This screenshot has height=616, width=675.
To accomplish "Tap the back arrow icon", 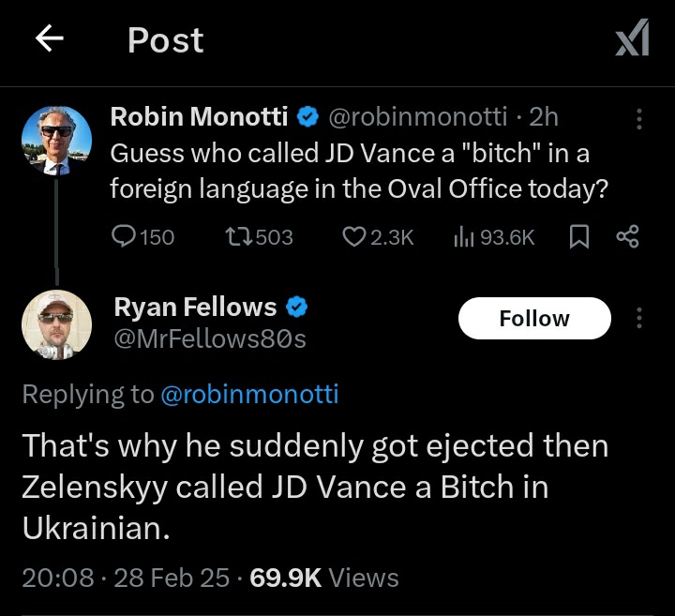I will pos(49,39).
